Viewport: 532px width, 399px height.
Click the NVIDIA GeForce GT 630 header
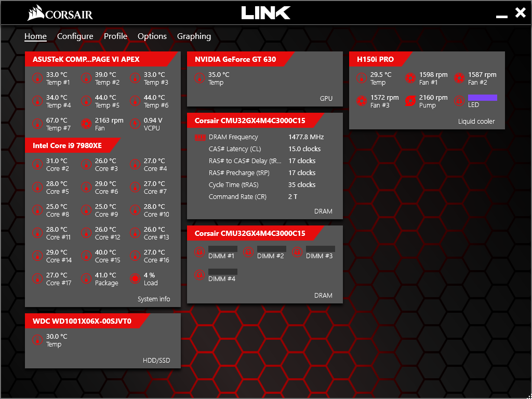coord(241,59)
